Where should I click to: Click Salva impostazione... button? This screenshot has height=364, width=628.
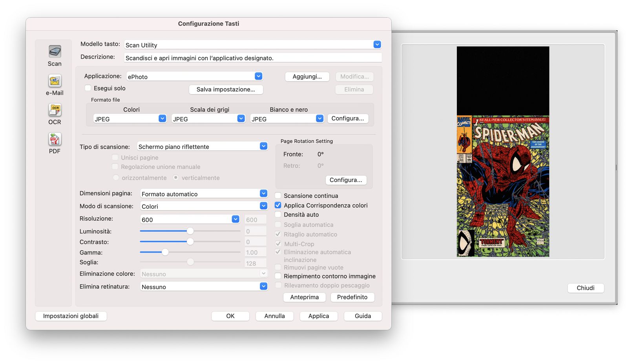coord(226,89)
